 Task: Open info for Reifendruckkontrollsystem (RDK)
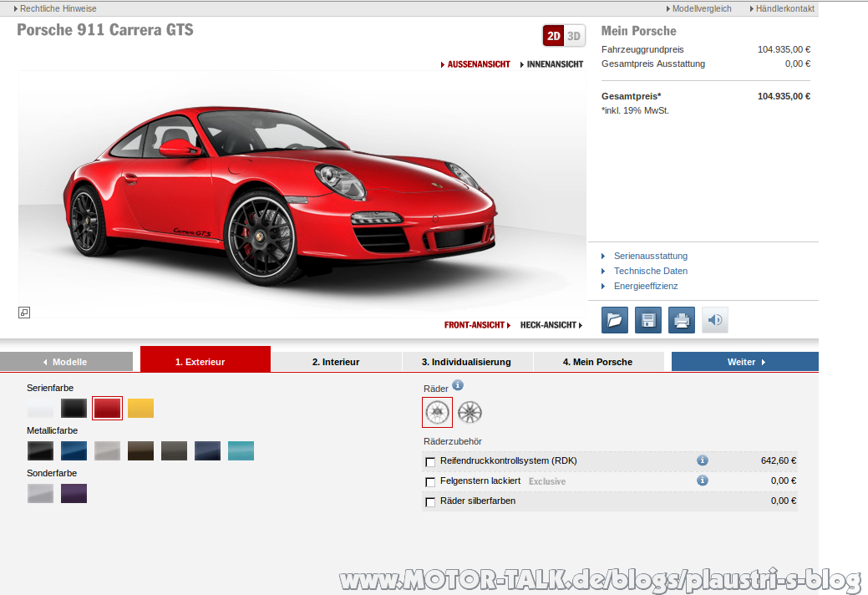click(x=703, y=460)
